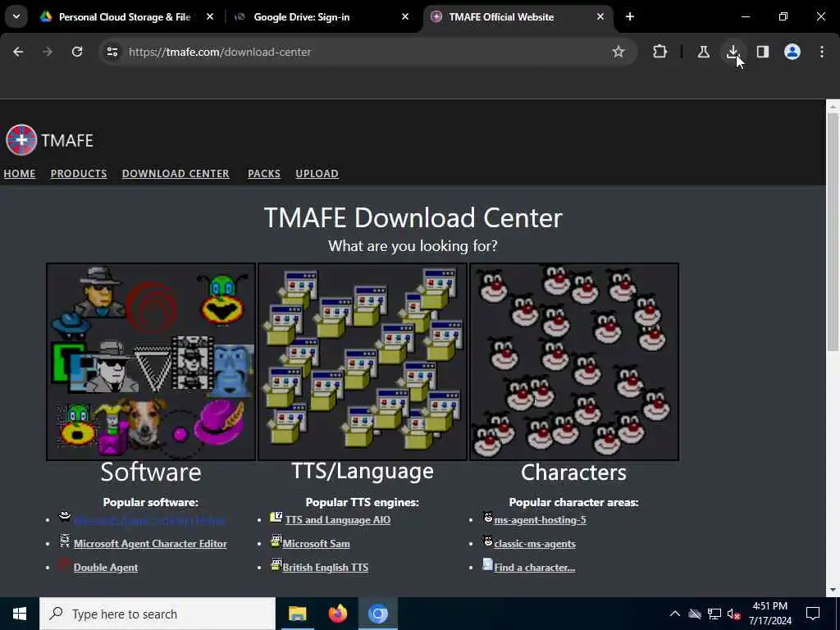The image size is (840, 630).
Task: Close the Google Drive: Sign-in tab
Action: coord(405,16)
